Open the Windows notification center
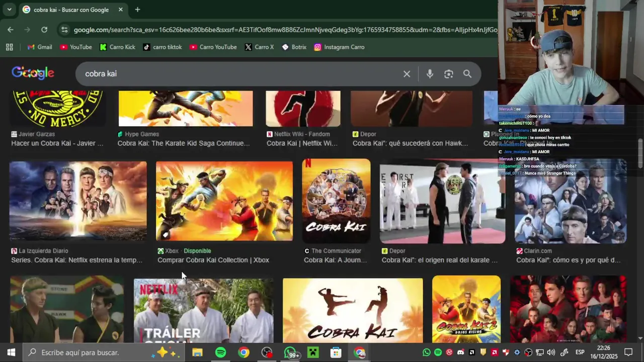 click(x=628, y=352)
